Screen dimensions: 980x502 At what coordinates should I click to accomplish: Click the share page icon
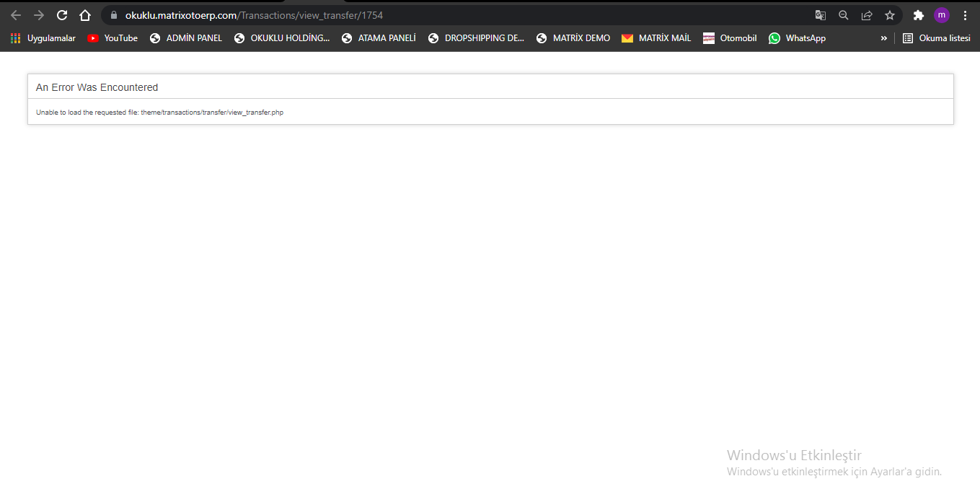[867, 15]
